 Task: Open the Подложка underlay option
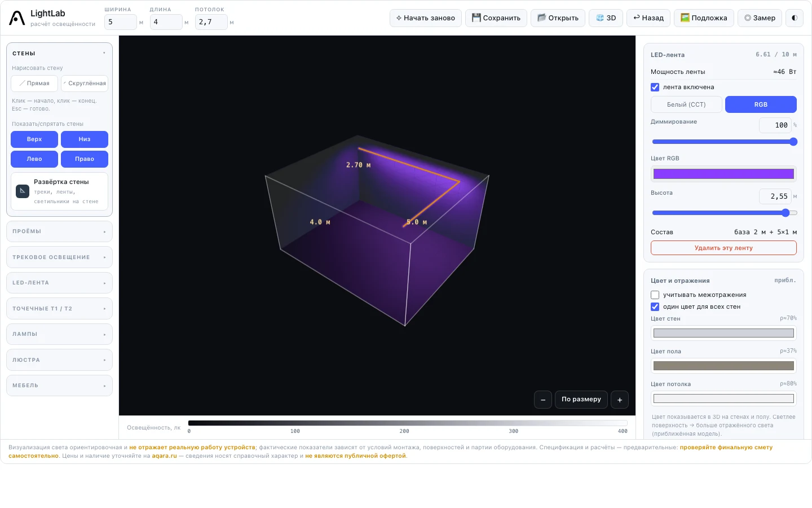pyautogui.click(x=704, y=18)
